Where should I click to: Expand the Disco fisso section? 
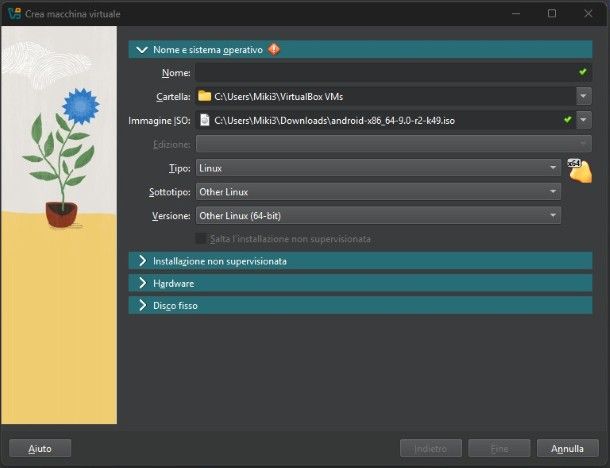(142, 305)
